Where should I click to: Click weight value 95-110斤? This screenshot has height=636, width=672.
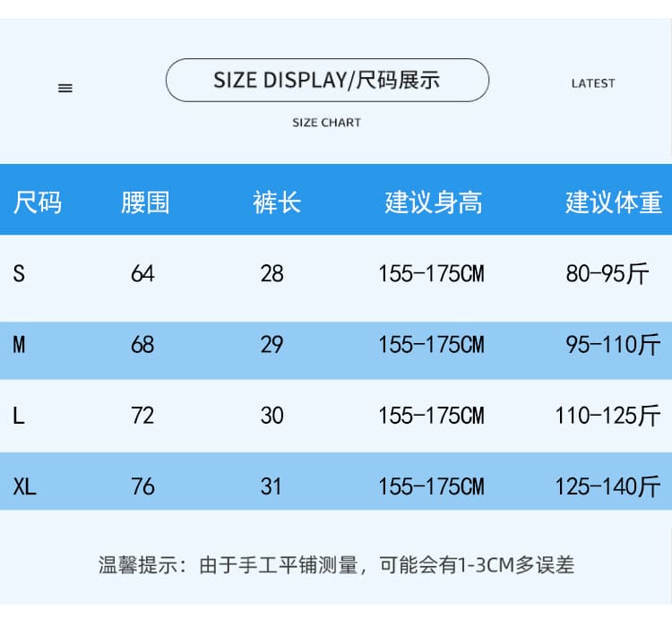pos(613,345)
